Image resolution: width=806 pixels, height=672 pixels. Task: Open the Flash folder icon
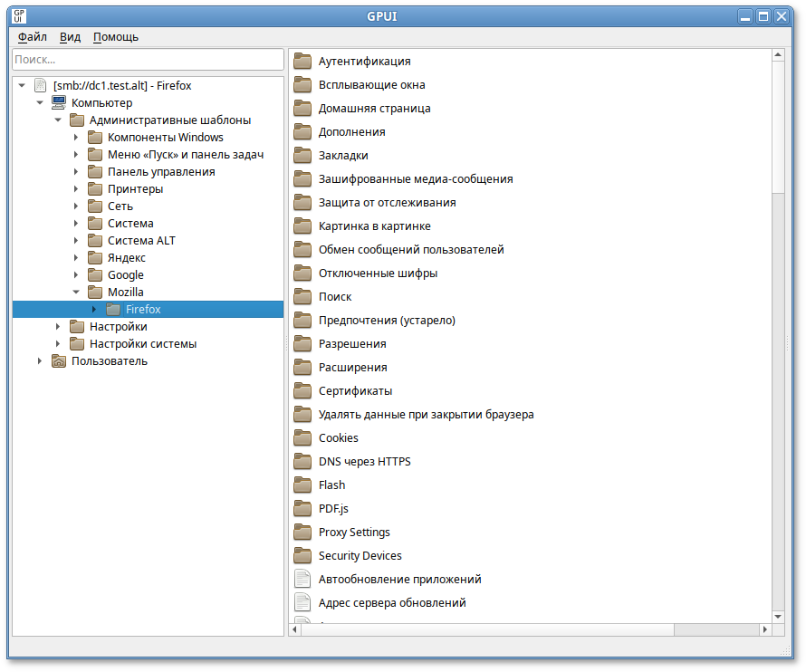pyautogui.click(x=302, y=485)
